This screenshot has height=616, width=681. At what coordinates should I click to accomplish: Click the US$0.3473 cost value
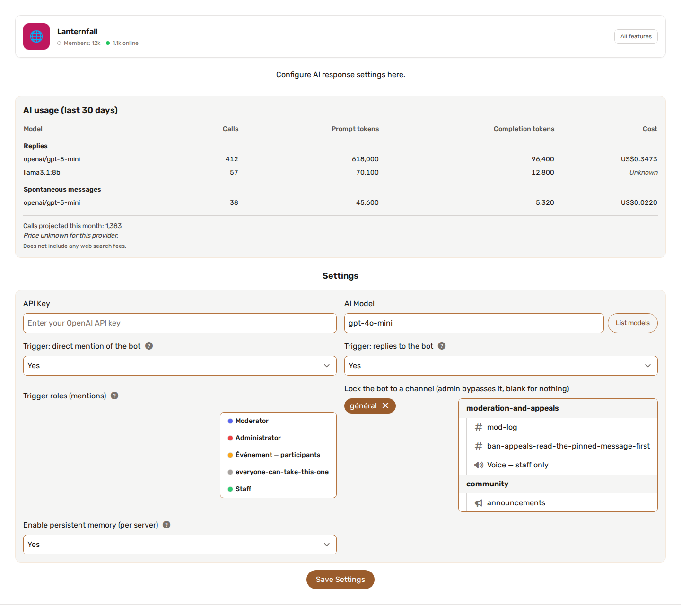click(639, 159)
